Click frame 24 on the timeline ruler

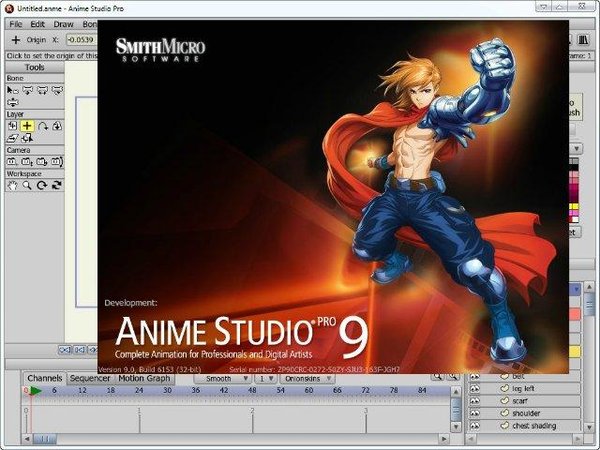coord(139,390)
